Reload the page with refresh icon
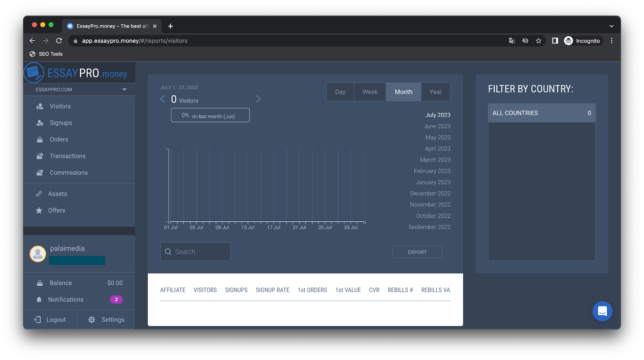 (x=59, y=41)
